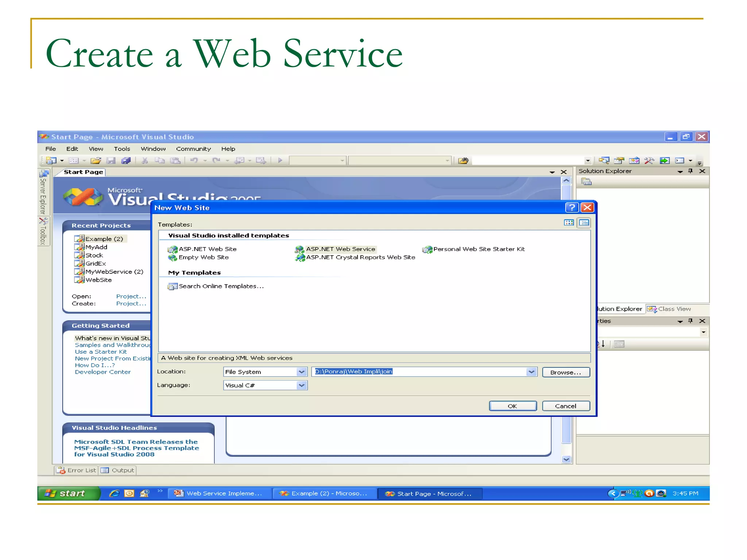Open the Properties panel menu arrow

pyautogui.click(x=680, y=321)
